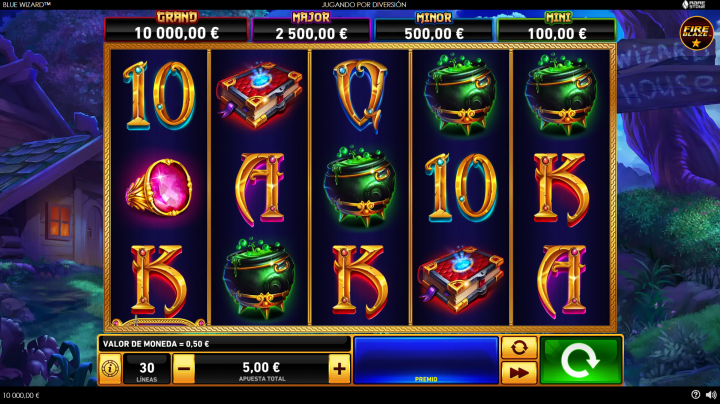Click the Premio win display panel

point(426,360)
